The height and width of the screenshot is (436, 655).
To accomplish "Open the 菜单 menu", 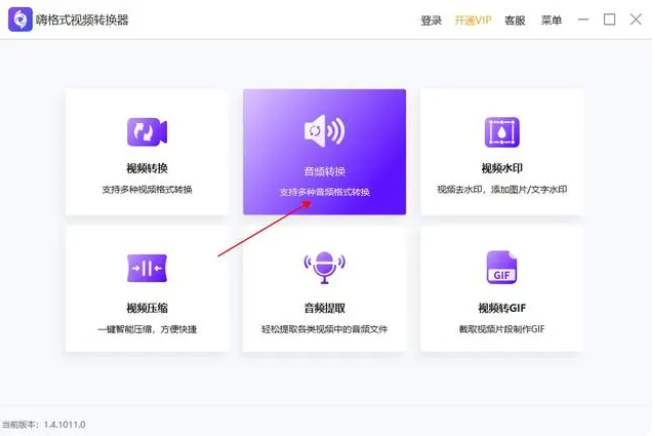I will coord(551,20).
